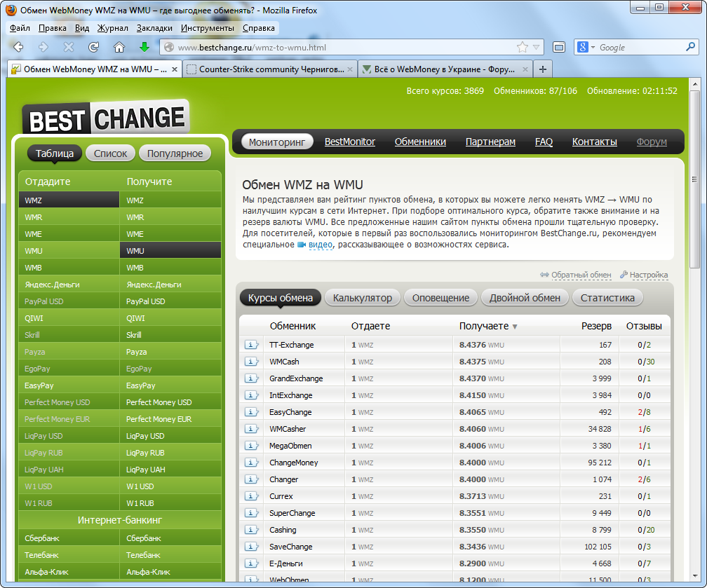
Task: Switch to the Counter-Strike community tab
Action: (270, 69)
